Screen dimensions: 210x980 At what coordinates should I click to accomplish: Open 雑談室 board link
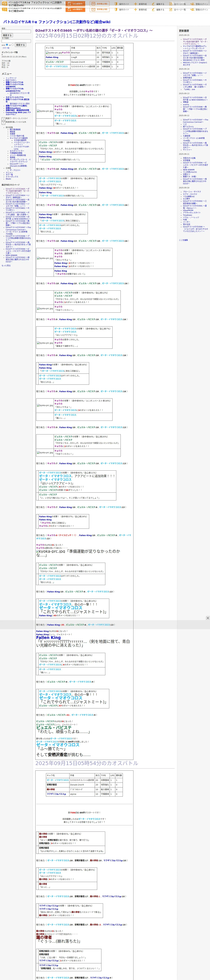point(13,132)
